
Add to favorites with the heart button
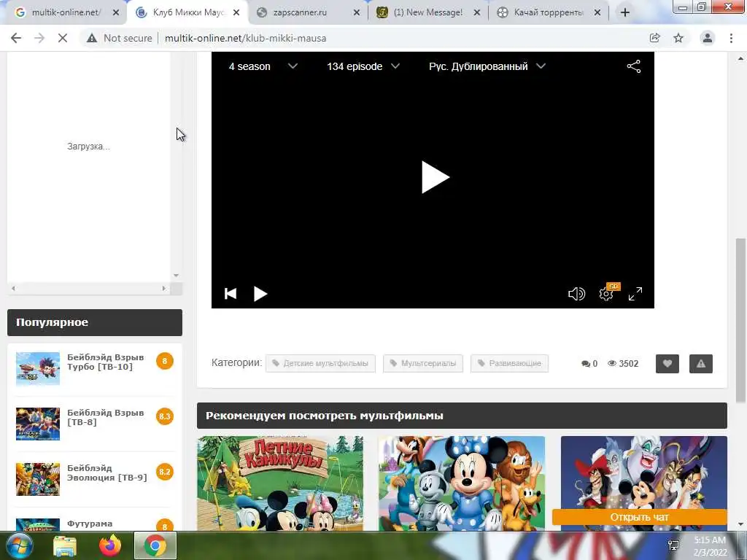[667, 364]
